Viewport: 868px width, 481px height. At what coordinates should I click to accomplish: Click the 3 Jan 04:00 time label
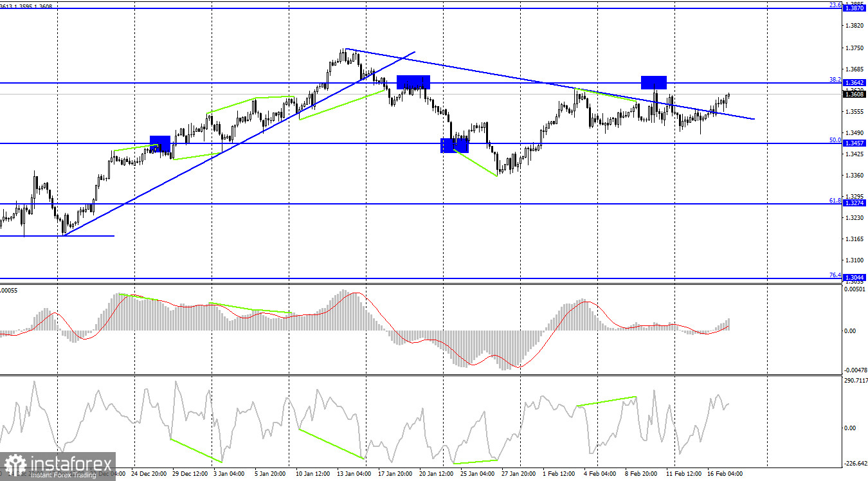coord(228,474)
